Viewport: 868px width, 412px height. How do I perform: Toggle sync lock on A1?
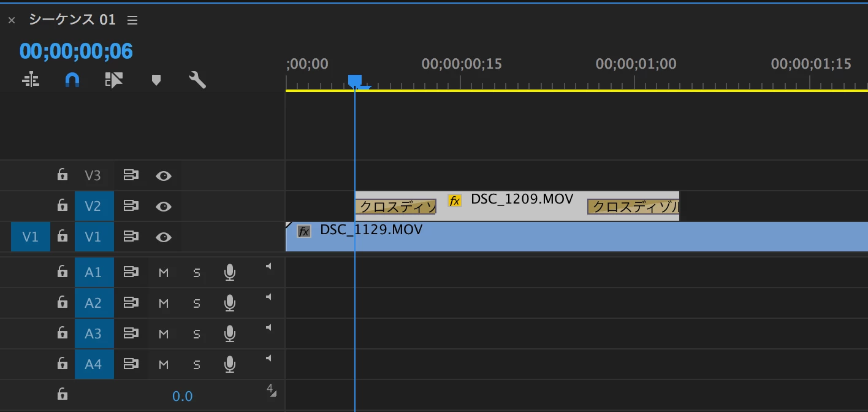pyautogui.click(x=131, y=272)
